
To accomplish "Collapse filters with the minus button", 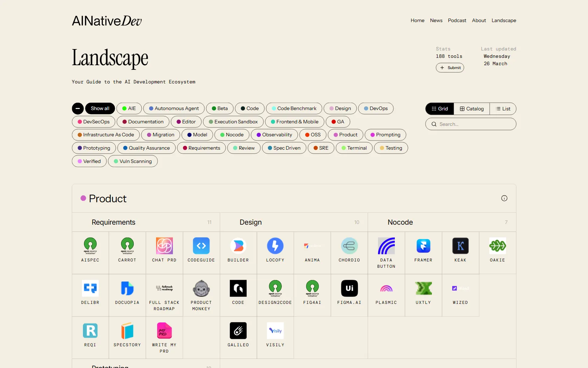I will click(x=78, y=109).
